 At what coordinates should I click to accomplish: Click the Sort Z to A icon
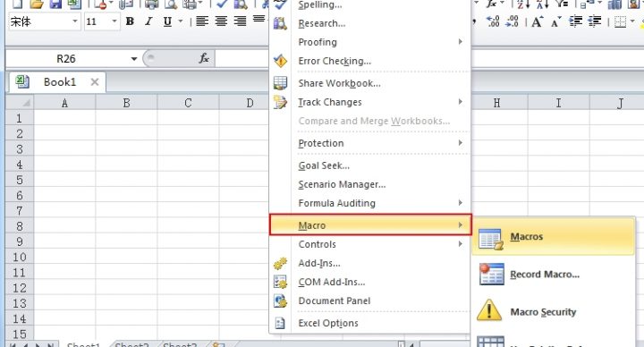click(x=543, y=4)
